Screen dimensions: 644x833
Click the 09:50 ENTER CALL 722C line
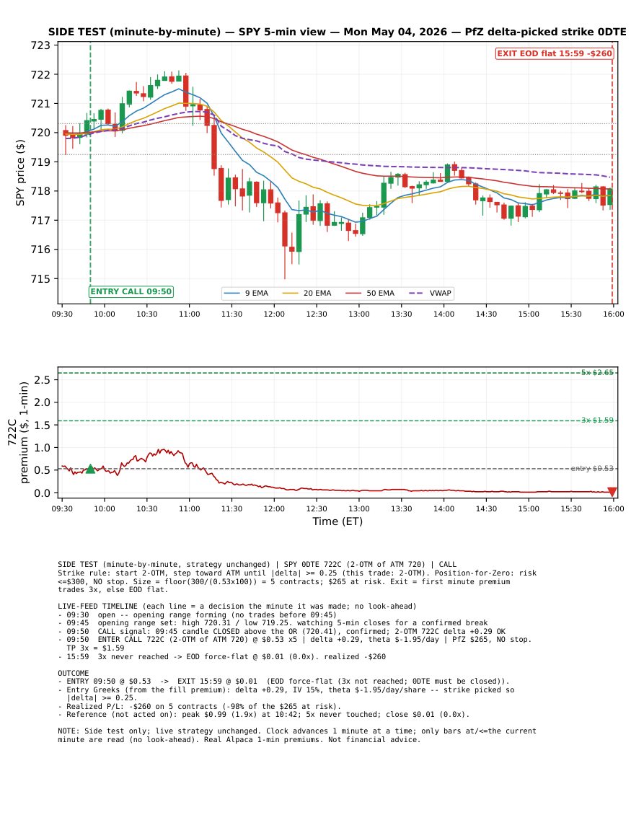[295, 644]
